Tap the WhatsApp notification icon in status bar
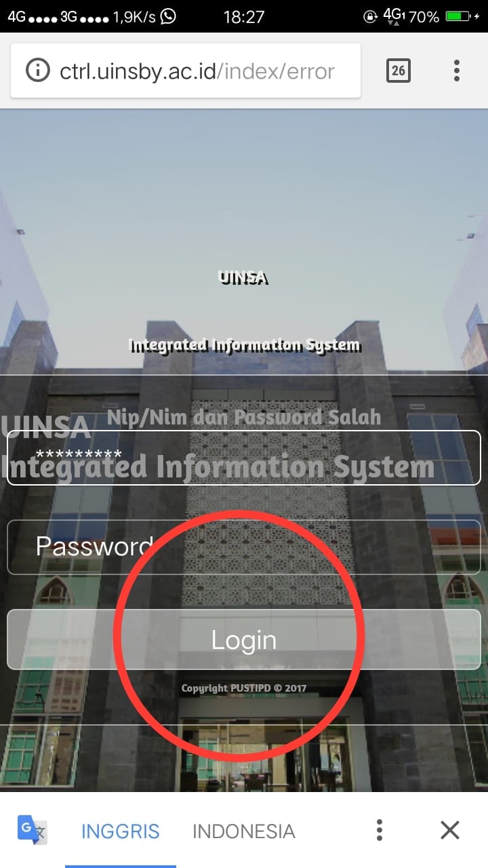The image size is (488, 868). 168,16
